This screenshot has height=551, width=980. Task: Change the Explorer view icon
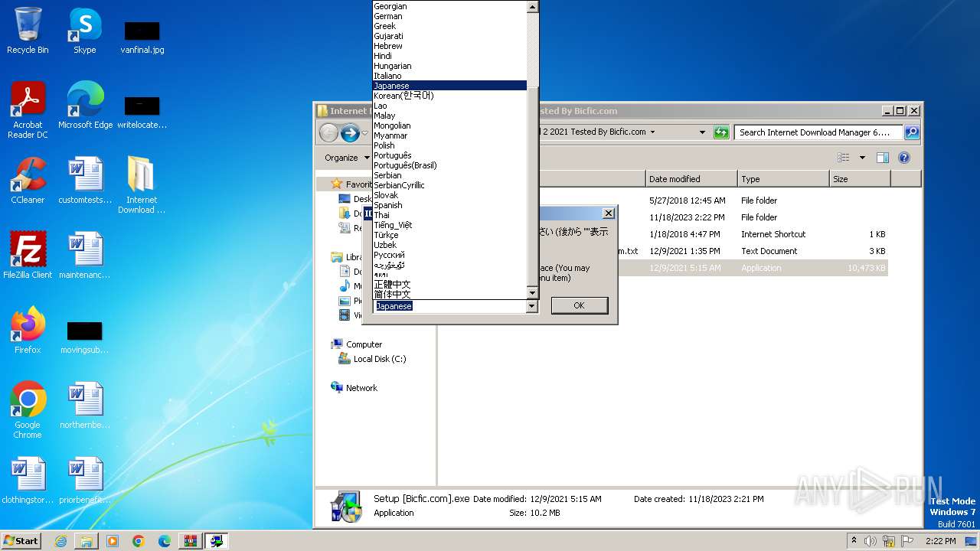point(843,158)
